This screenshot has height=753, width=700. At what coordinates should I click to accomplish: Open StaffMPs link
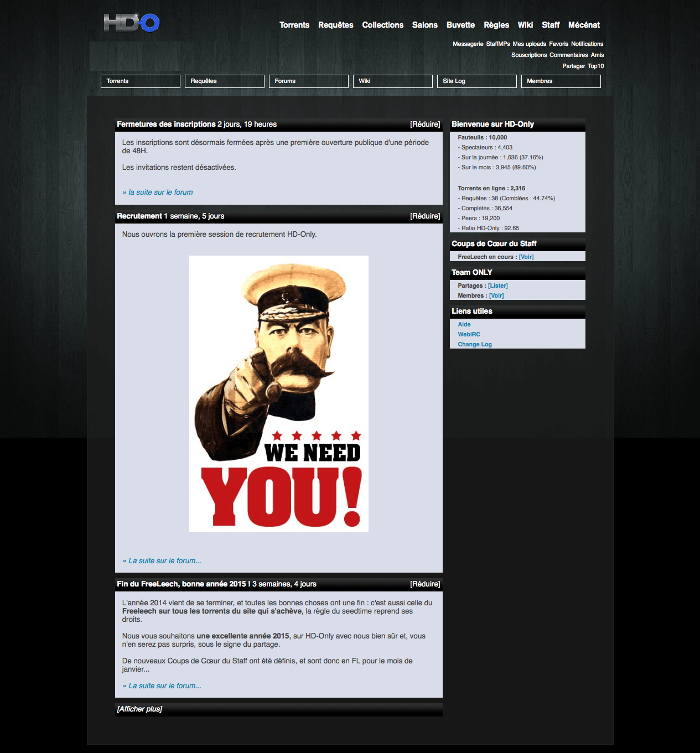[498, 44]
